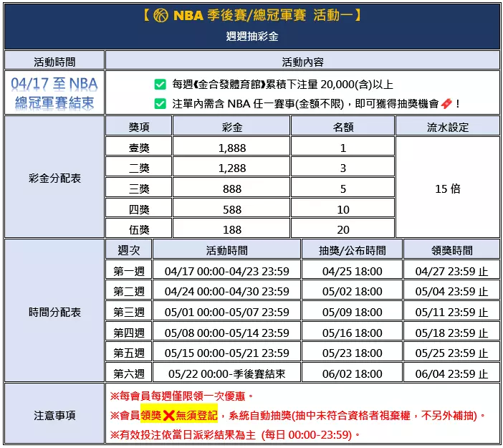Image resolution: width=503 pixels, height=448 pixels.
Task: Select the subtitle 週週抽彩金
Action: pos(251,37)
